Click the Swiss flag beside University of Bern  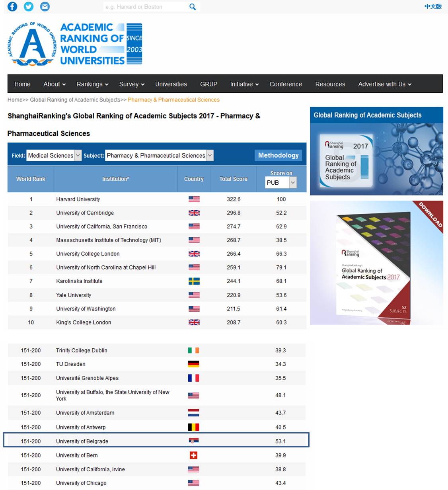pyautogui.click(x=194, y=455)
